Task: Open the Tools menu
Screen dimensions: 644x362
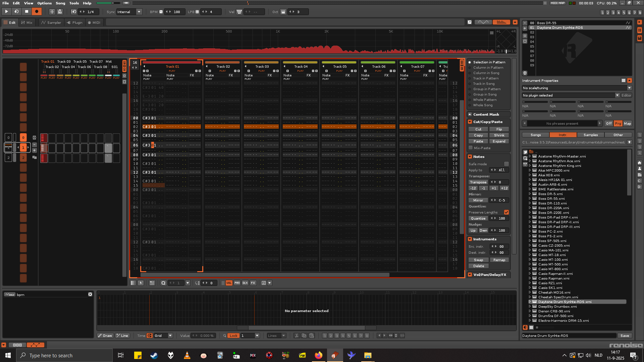Action: 74,3
